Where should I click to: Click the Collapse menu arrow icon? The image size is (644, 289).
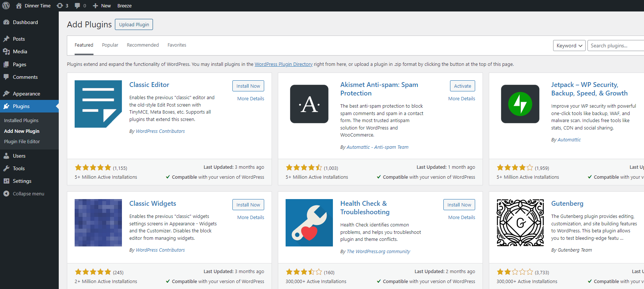point(6,194)
